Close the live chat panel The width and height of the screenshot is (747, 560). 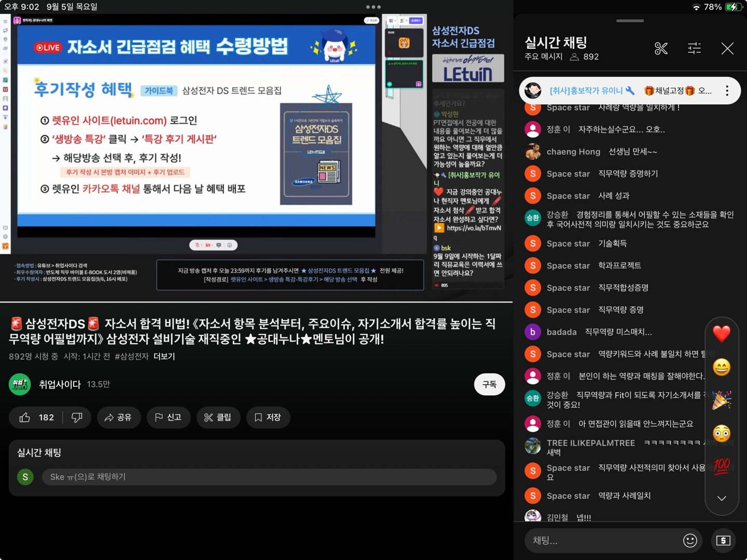pos(727,49)
